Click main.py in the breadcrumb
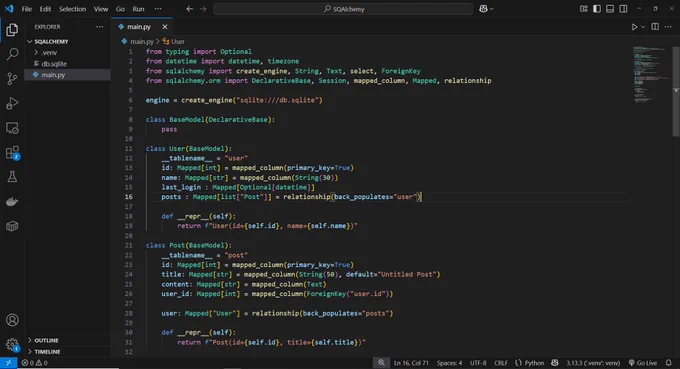The height and width of the screenshot is (369, 680). pos(142,42)
